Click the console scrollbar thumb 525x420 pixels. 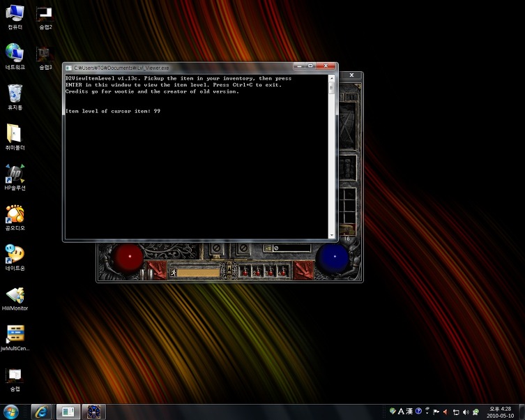[x=332, y=89]
